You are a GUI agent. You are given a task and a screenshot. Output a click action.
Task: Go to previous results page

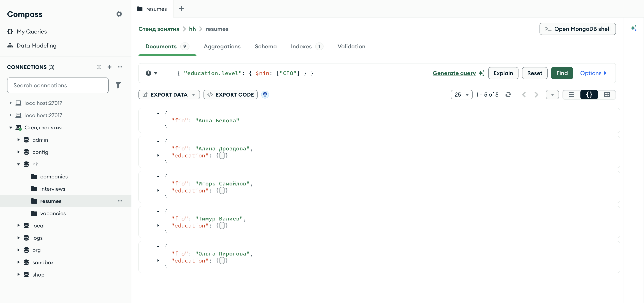pos(524,95)
